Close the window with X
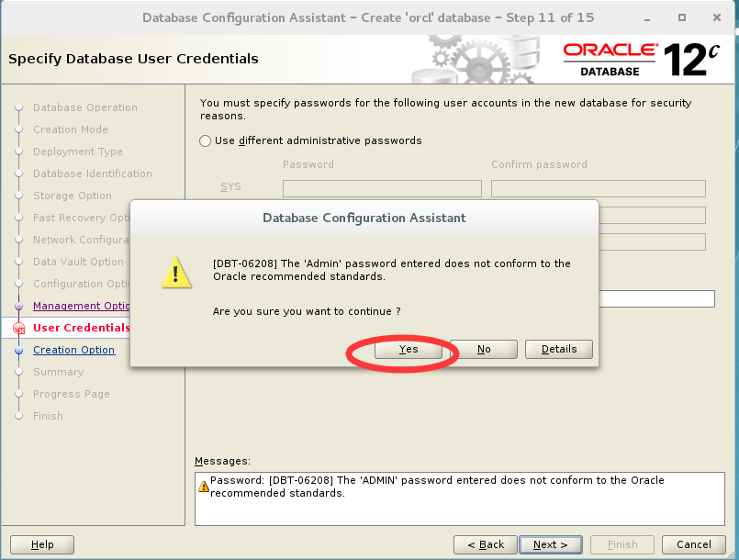Image resolution: width=739 pixels, height=560 pixels. coord(717,18)
